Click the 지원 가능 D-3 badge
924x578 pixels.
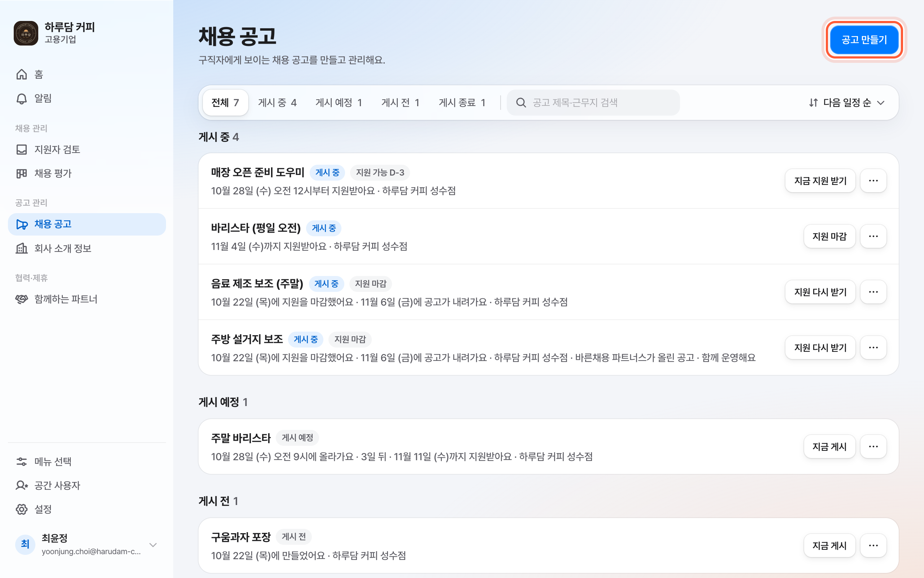pyautogui.click(x=380, y=172)
